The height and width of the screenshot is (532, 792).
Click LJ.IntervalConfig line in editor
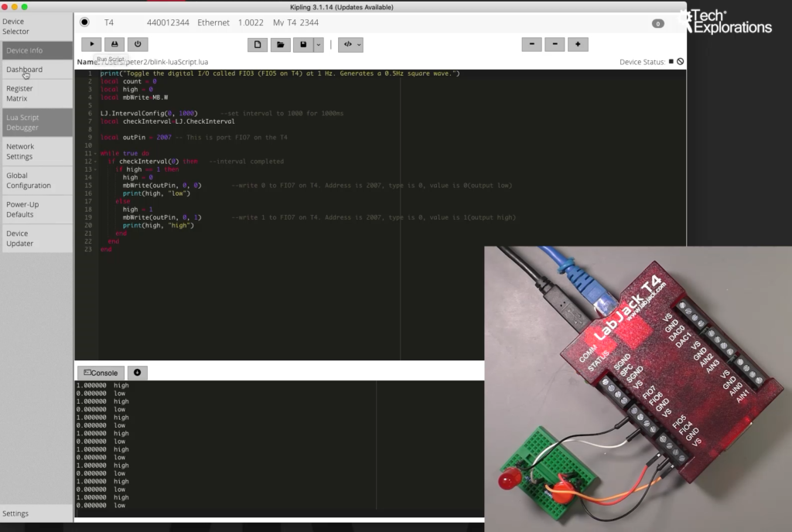pos(149,114)
